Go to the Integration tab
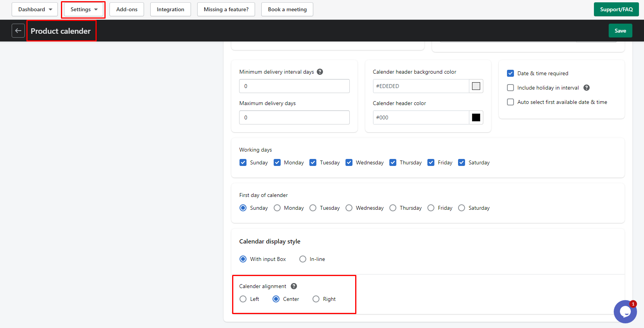 170,9
